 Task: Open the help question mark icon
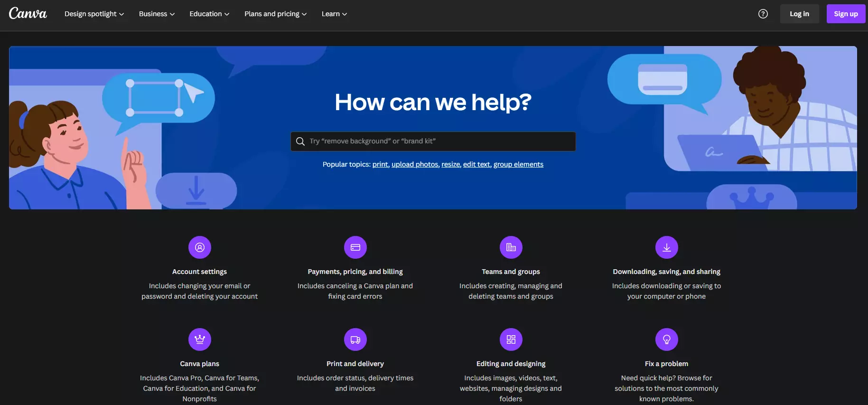coord(763,14)
